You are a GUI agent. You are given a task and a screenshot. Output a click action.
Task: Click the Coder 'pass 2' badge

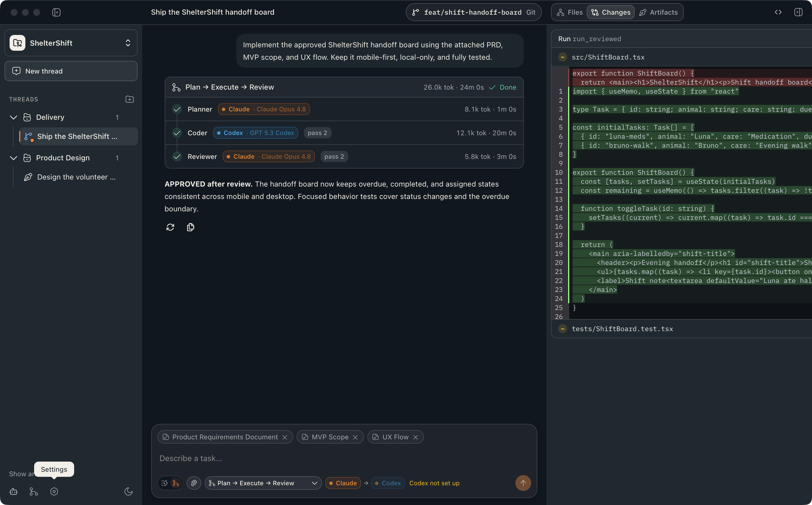click(x=317, y=133)
